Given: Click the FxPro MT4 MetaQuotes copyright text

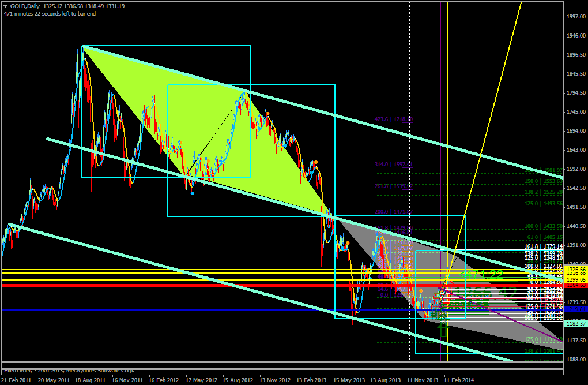Looking at the screenshot, I should coord(69,371).
